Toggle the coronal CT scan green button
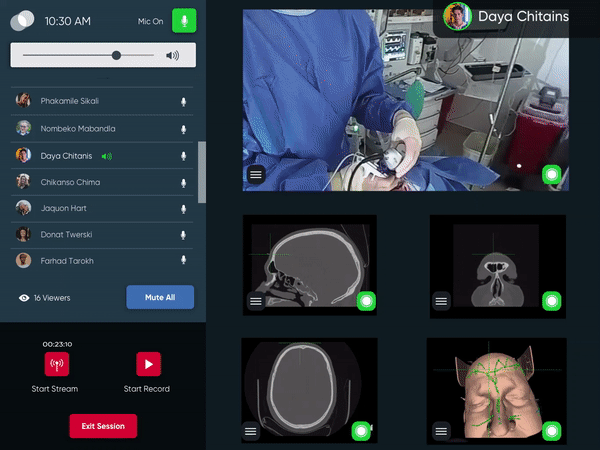This screenshot has height=450, width=600. pyautogui.click(x=552, y=300)
